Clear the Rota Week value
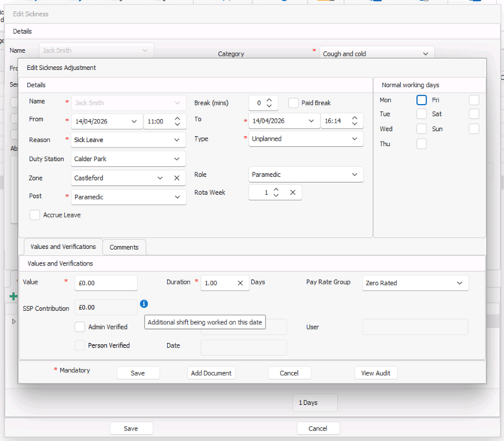 293,193
